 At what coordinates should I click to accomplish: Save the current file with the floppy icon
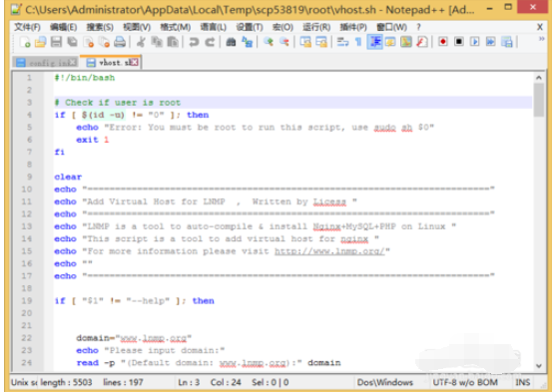click(x=56, y=42)
